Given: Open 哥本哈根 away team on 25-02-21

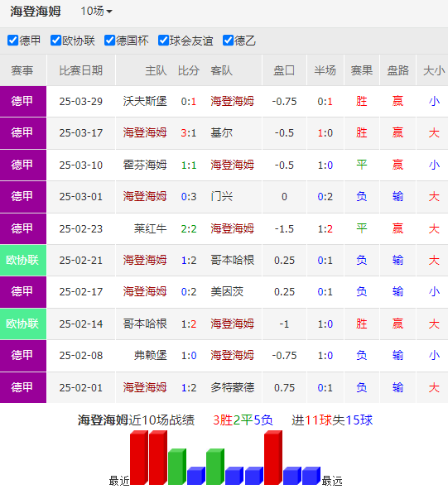Looking at the screenshot, I should coord(233,260).
